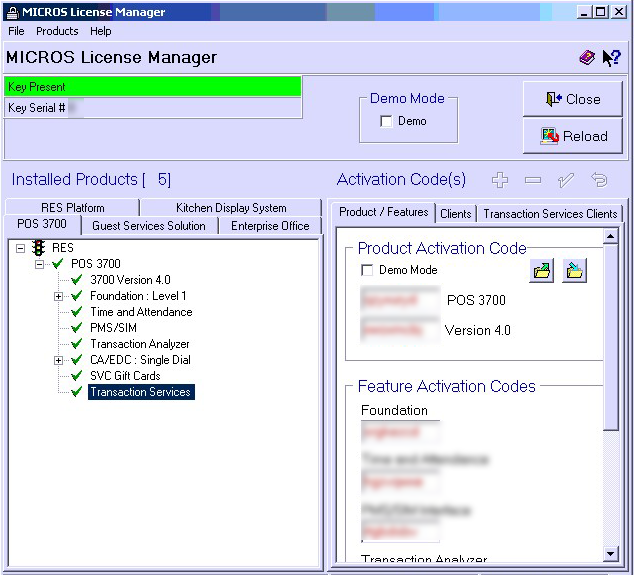Screen dimensions: 634x575
Task: Click the export-to-folder icon in Product Activation Code
Action: click(x=541, y=271)
